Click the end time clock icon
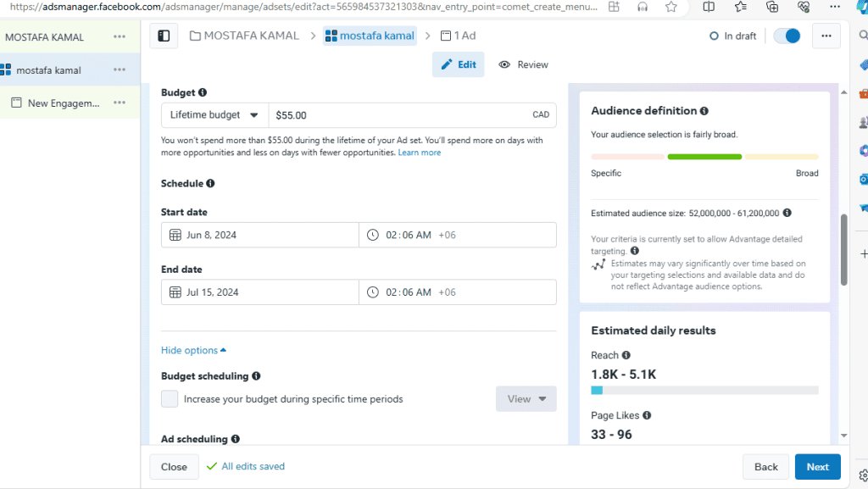This screenshot has width=868, height=489. pyautogui.click(x=373, y=292)
